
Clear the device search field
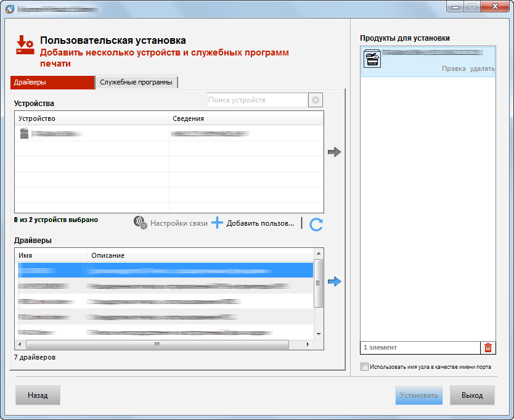[x=316, y=100]
